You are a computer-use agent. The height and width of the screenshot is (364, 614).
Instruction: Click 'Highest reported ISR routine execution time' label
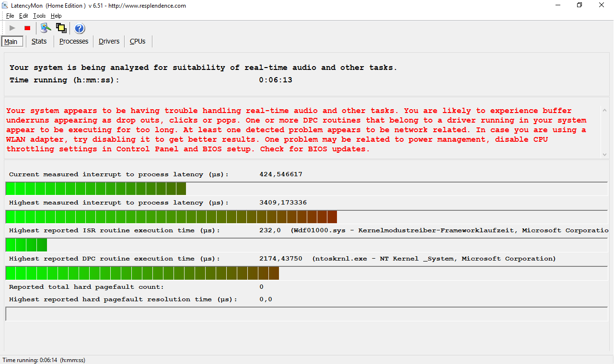pos(115,230)
